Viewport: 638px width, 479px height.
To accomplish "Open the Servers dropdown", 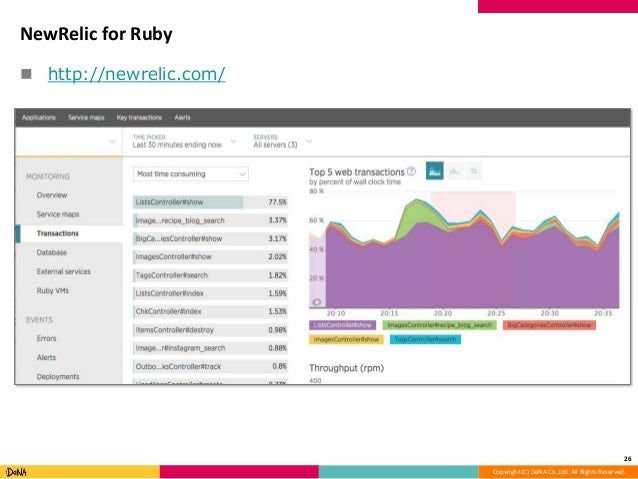I will tap(282, 141).
